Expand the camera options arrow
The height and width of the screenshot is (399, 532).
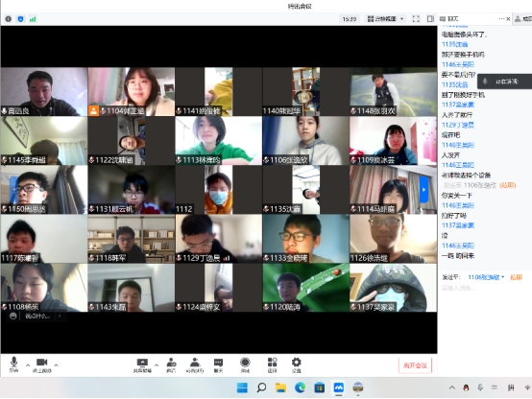57,365
